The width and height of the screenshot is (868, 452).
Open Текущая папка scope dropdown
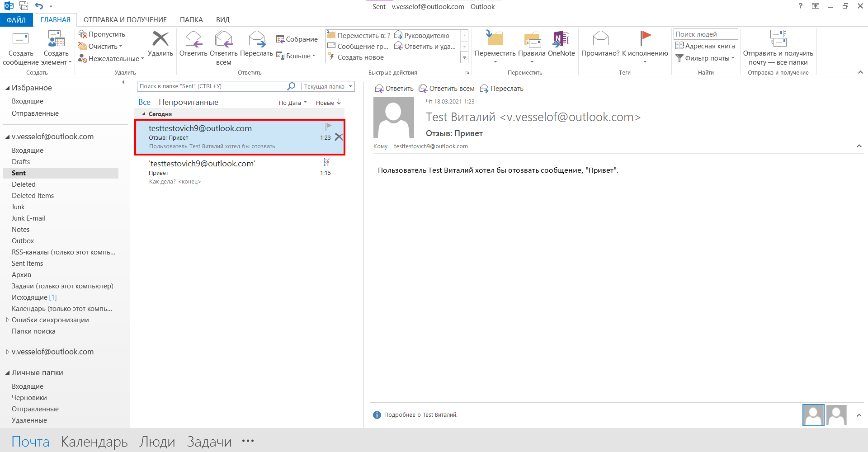[x=328, y=86]
